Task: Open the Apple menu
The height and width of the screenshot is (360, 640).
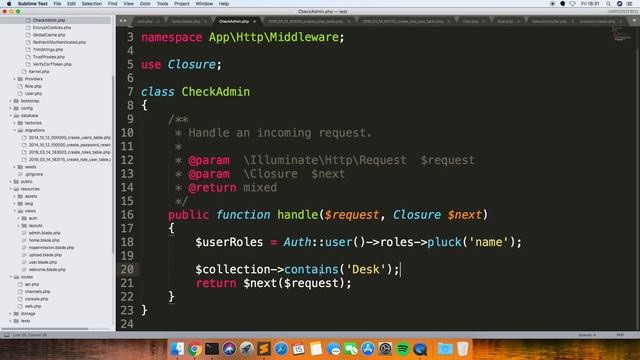Action: pos(9,4)
